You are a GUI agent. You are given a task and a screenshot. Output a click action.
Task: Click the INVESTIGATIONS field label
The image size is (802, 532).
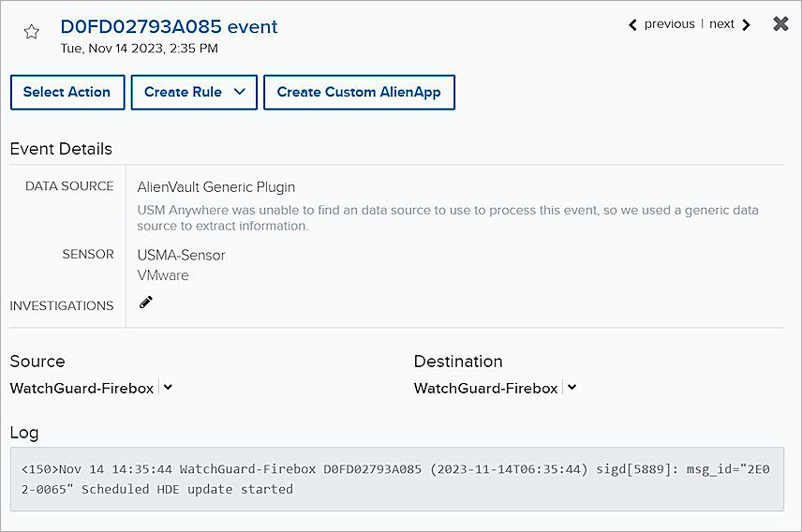click(x=62, y=306)
